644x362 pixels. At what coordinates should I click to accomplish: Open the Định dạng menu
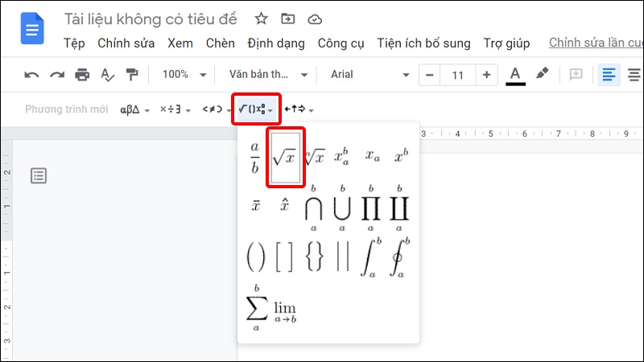point(276,43)
